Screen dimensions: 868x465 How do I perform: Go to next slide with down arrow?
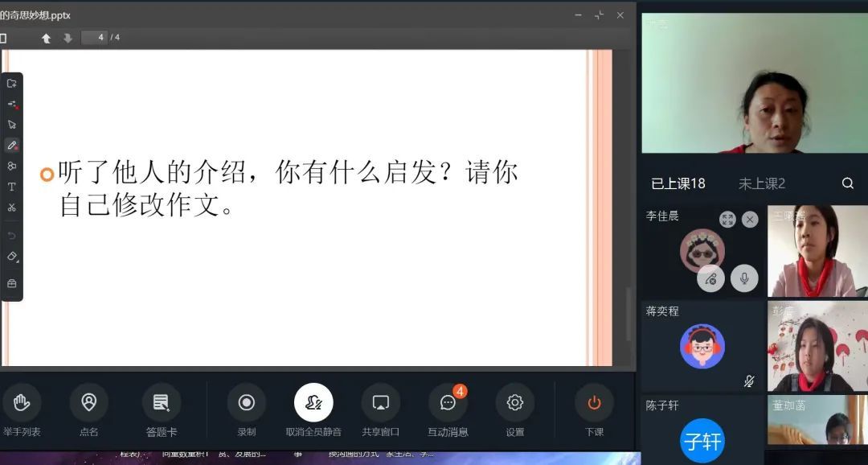[68, 38]
